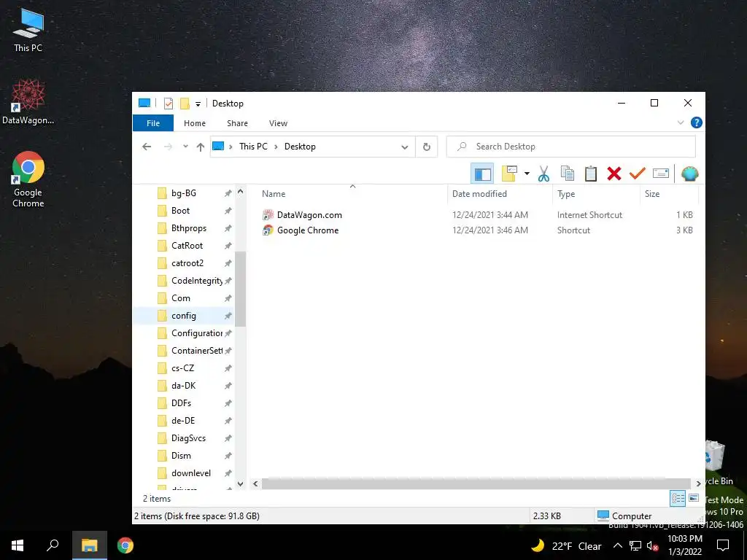Switch to Large icons view at bottom

pos(694,499)
